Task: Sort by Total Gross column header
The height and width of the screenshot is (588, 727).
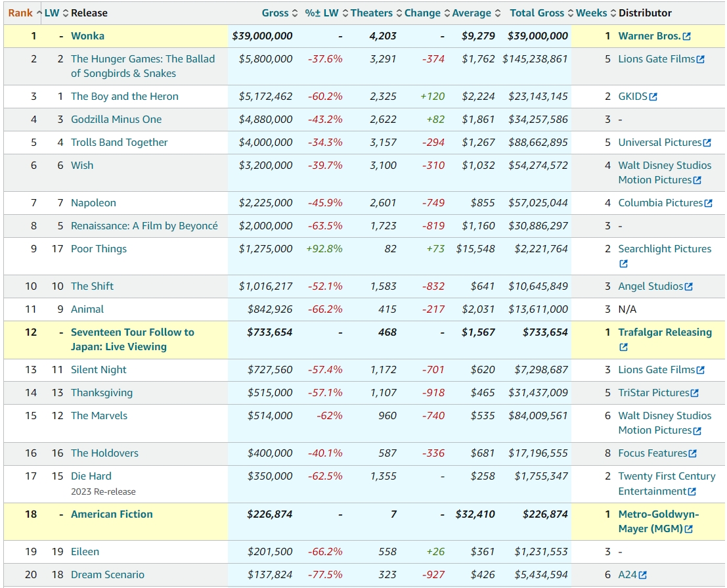Action: (x=542, y=13)
